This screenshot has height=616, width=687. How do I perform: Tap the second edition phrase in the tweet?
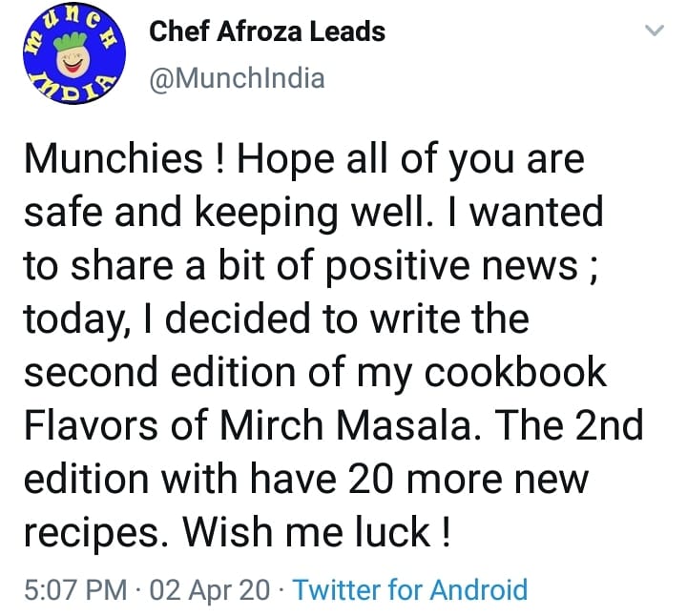tap(159, 372)
